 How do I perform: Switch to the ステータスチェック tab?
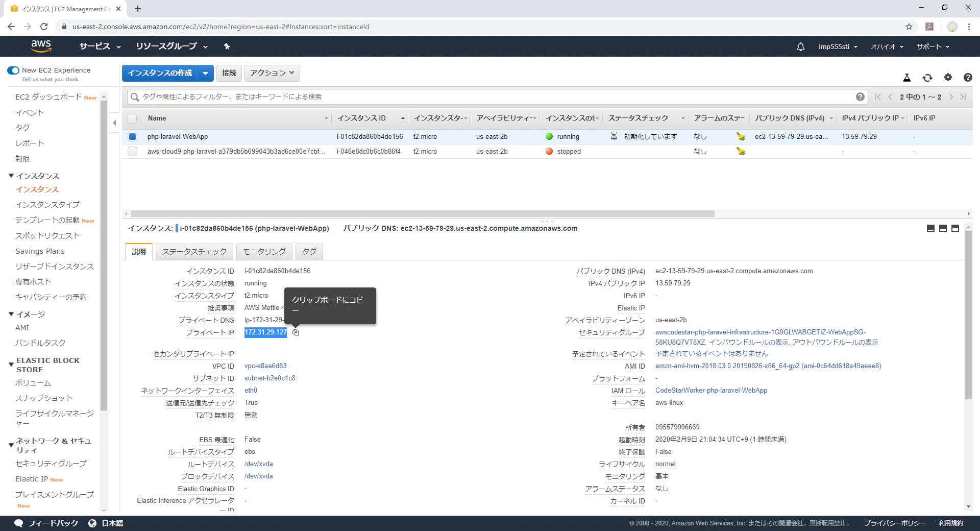tap(194, 252)
